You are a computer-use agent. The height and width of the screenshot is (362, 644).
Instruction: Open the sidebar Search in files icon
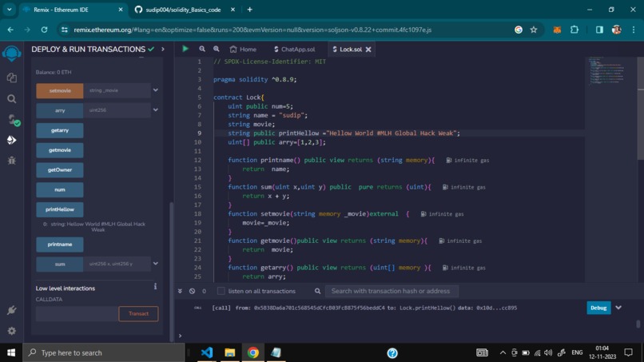11,99
